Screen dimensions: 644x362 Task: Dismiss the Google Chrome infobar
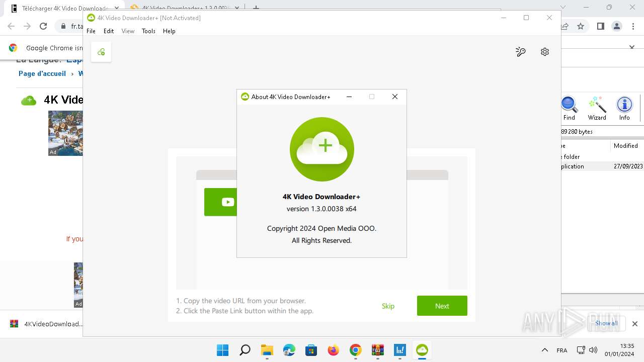(632, 47)
